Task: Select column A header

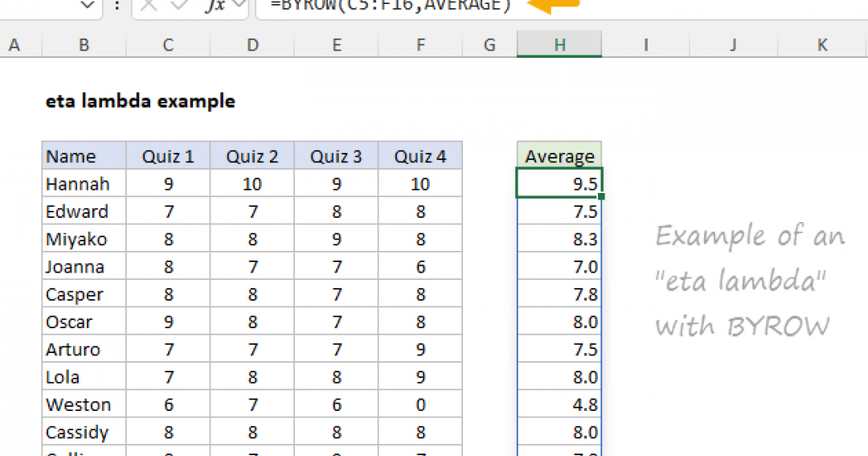Action: (x=14, y=44)
